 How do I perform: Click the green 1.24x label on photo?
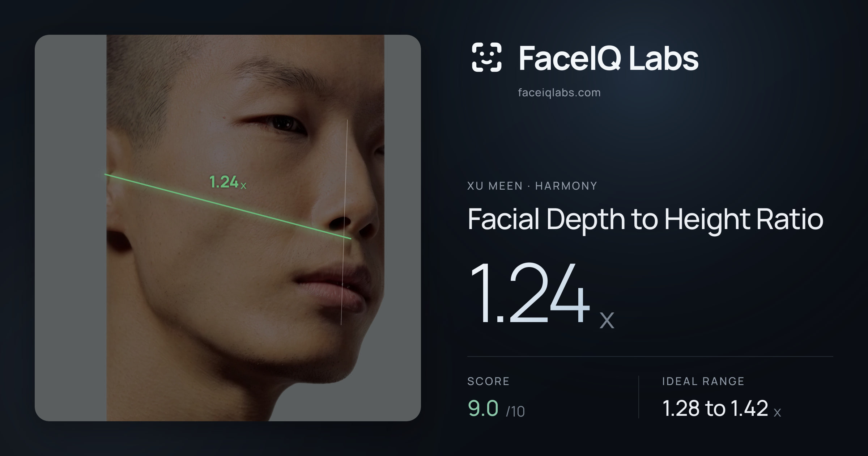pyautogui.click(x=227, y=182)
